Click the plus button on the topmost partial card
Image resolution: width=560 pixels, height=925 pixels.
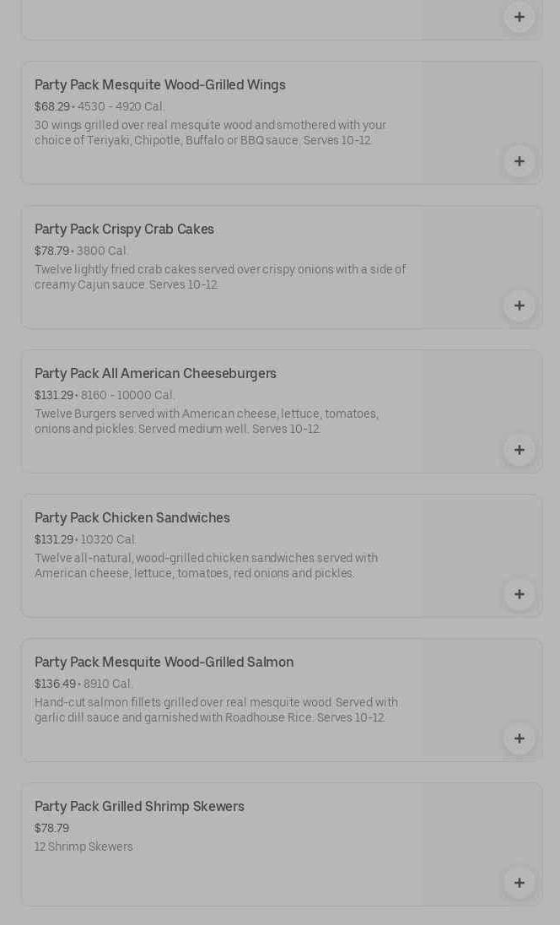point(519,17)
